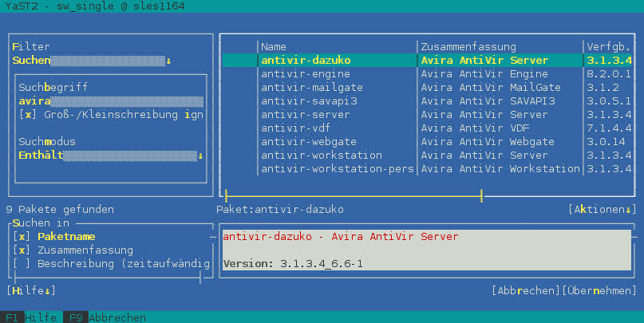Image resolution: width=644 pixels, height=323 pixels.
Task: Click Avira AntiVir Engine summary cell
Action: pyautogui.click(x=484, y=74)
